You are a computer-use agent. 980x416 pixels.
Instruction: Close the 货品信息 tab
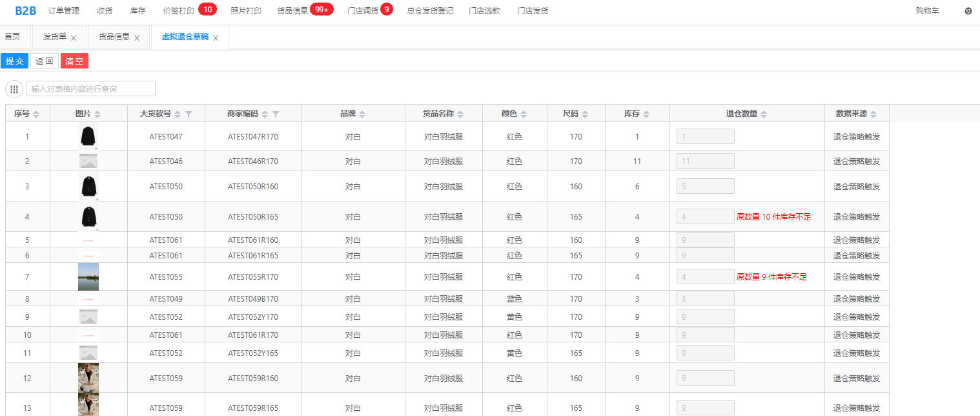(x=137, y=38)
